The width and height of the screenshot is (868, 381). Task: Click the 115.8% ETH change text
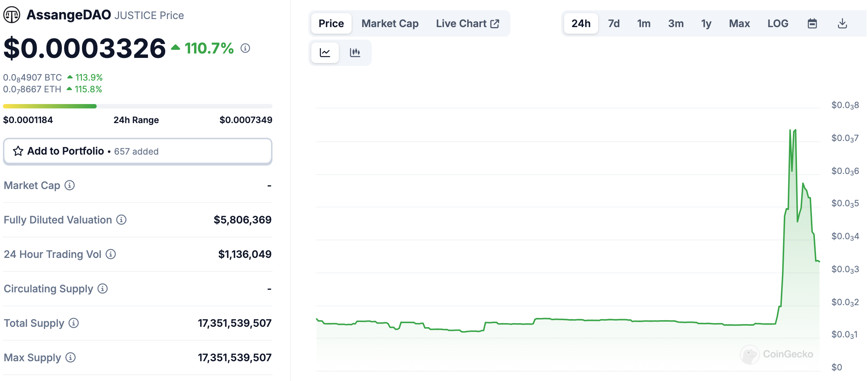(x=88, y=89)
